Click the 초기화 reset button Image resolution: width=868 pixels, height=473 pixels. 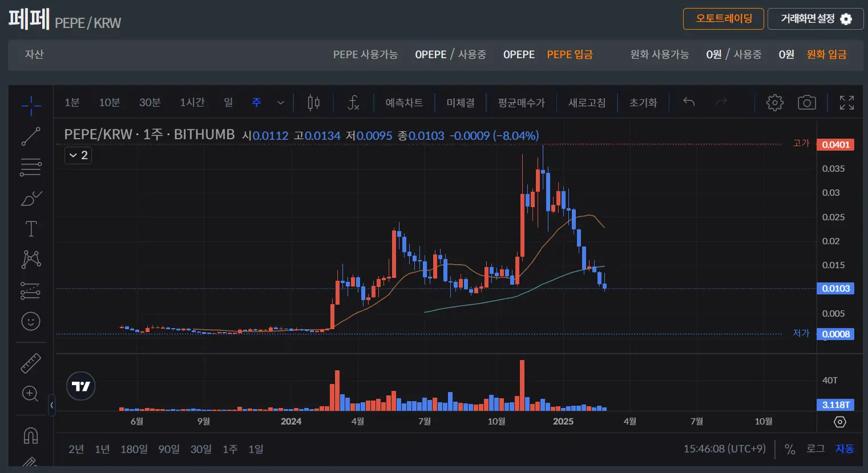643,103
